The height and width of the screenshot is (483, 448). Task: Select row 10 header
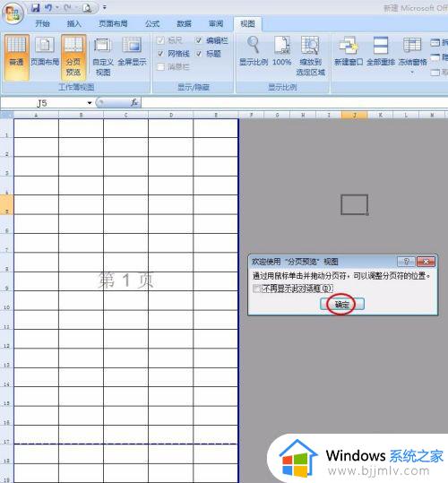tap(7, 301)
